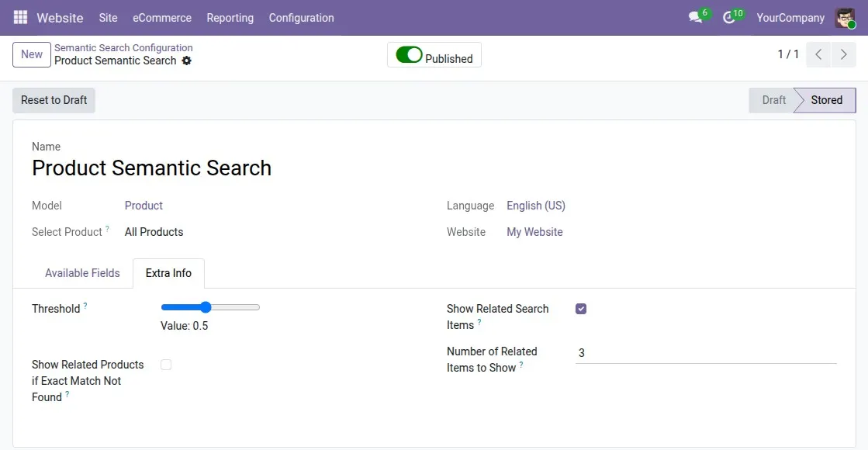Click the Number of Related Items field

tap(706, 352)
